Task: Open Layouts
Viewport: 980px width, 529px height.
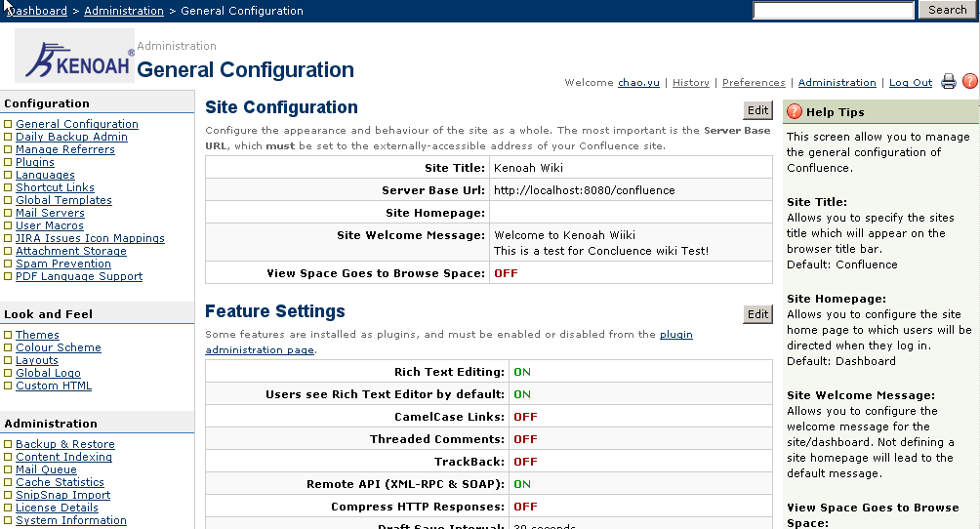Action: point(37,360)
